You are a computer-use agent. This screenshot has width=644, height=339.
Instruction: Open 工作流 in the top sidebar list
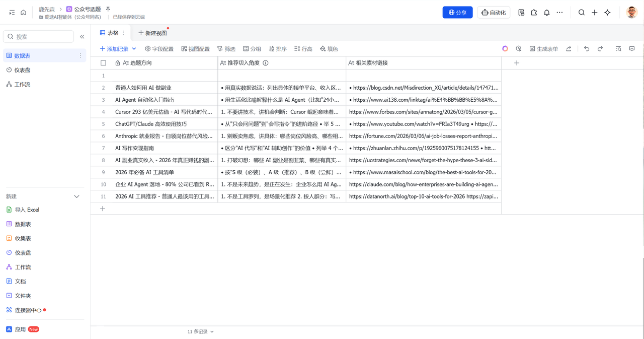coord(44,85)
